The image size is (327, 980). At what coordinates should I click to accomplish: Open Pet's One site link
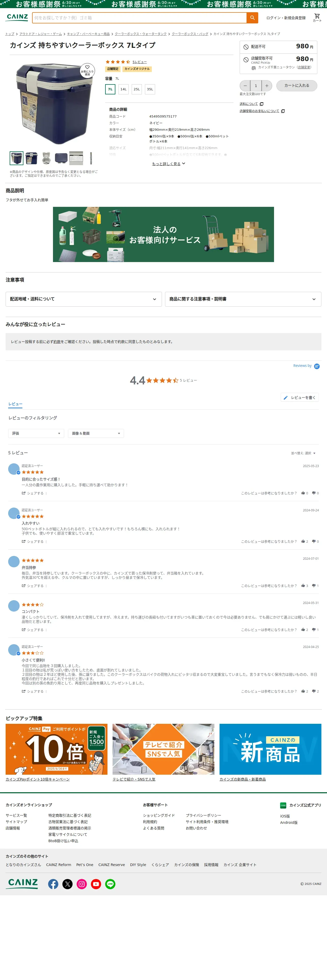point(85,865)
